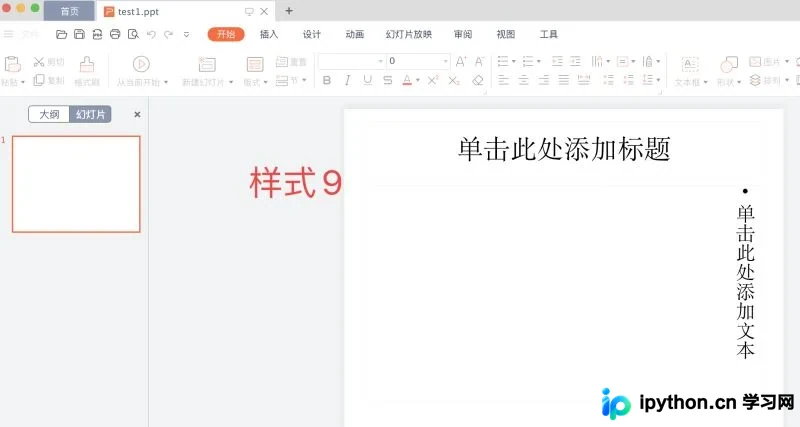Open the 开始 ribbon tab
Viewport: 800px width, 427px height.
[226, 34]
